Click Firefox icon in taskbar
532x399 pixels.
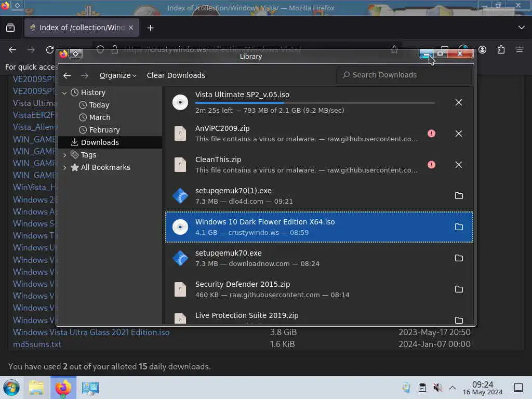click(63, 388)
